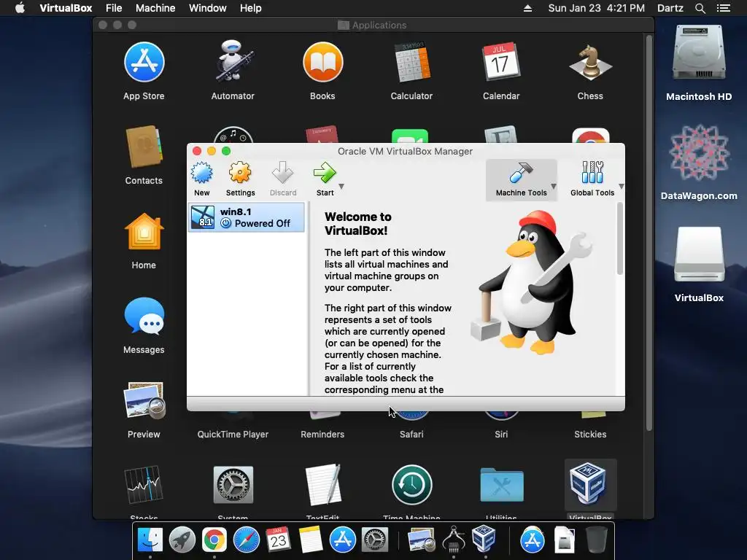Image resolution: width=747 pixels, height=560 pixels.
Task: Open Calendar in the Dock
Action: coord(278,540)
